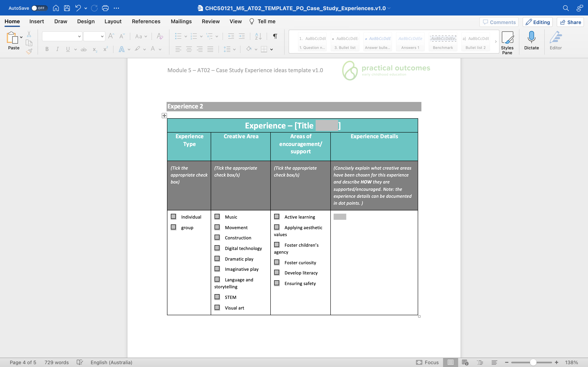Toggle bold formatting
This screenshot has width=588, height=367.
47,49
